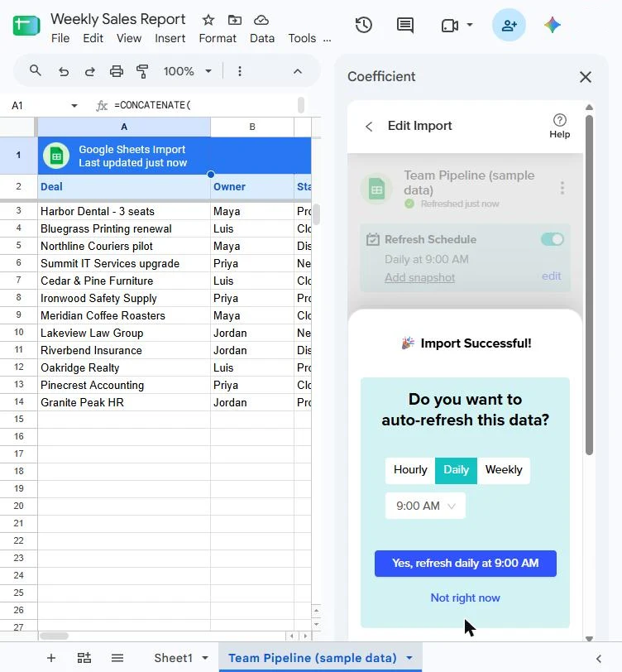Open the Insert menu

pos(170,39)
